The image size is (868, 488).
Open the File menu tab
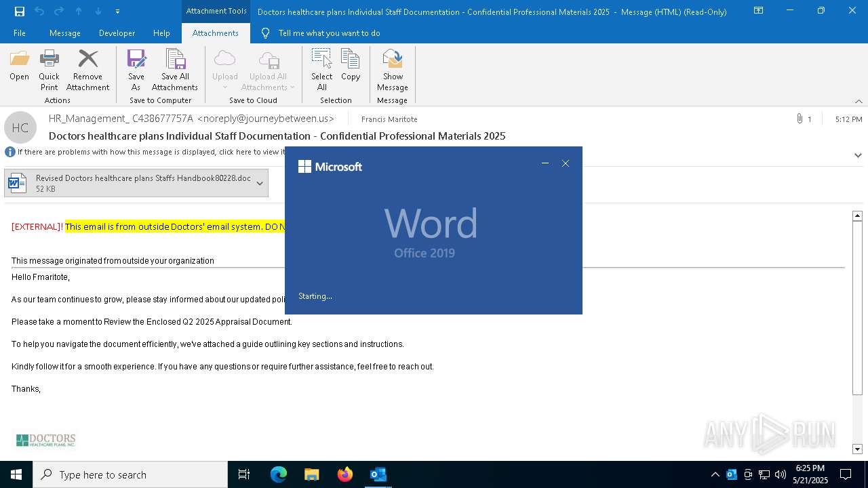click(x=20, y=33)
